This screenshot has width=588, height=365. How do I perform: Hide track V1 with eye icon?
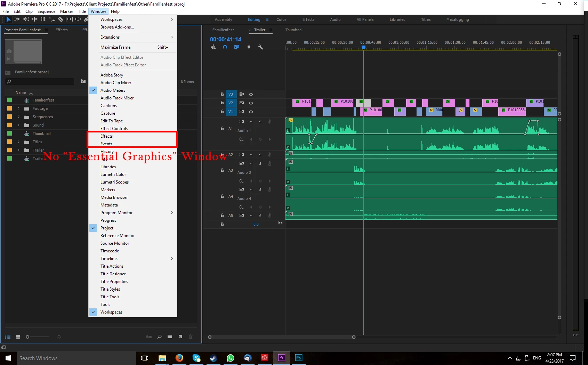point(251,112)
